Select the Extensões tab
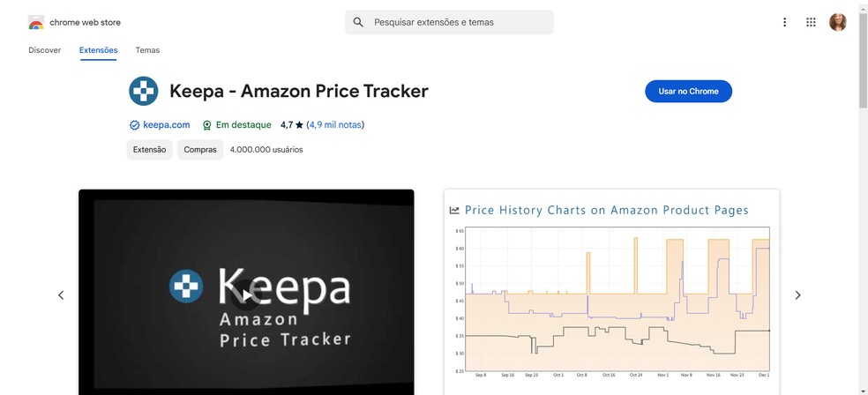 [x=98, y=50]
